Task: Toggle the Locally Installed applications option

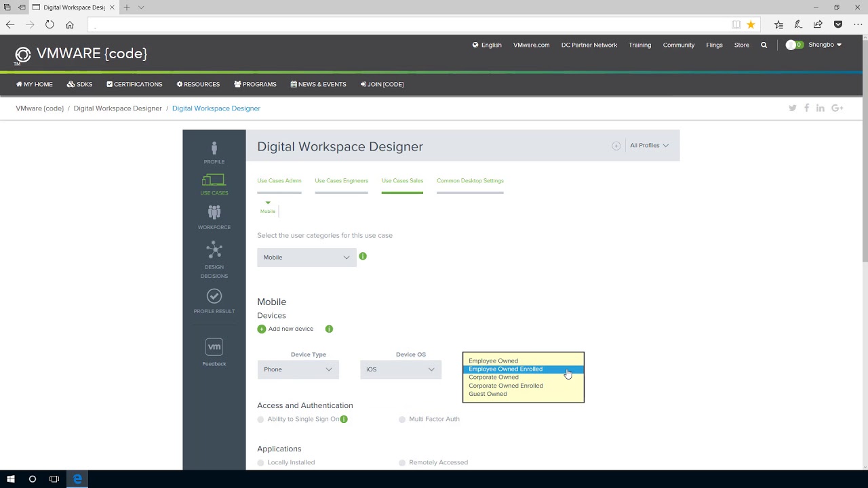Action: [261, 463]
